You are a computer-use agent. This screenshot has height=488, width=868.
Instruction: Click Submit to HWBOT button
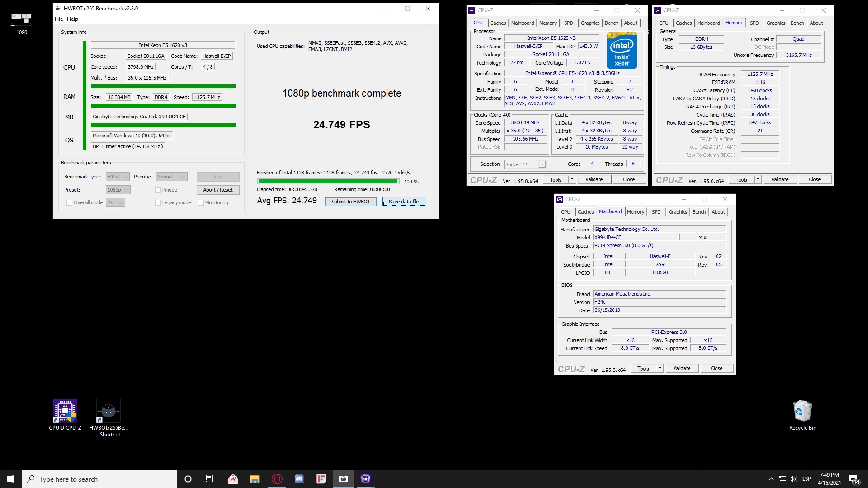(x=351, y=202)
